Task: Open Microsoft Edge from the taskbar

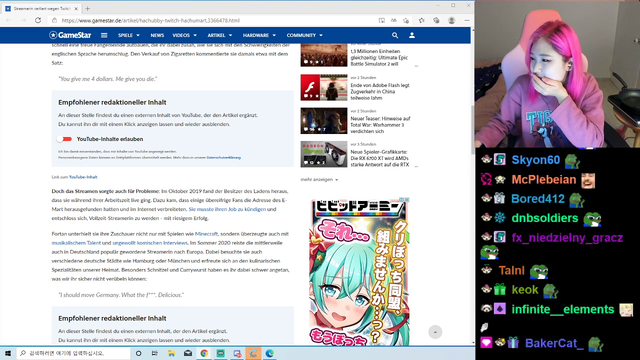Action: pyautogui.click(x=269, y=353)
